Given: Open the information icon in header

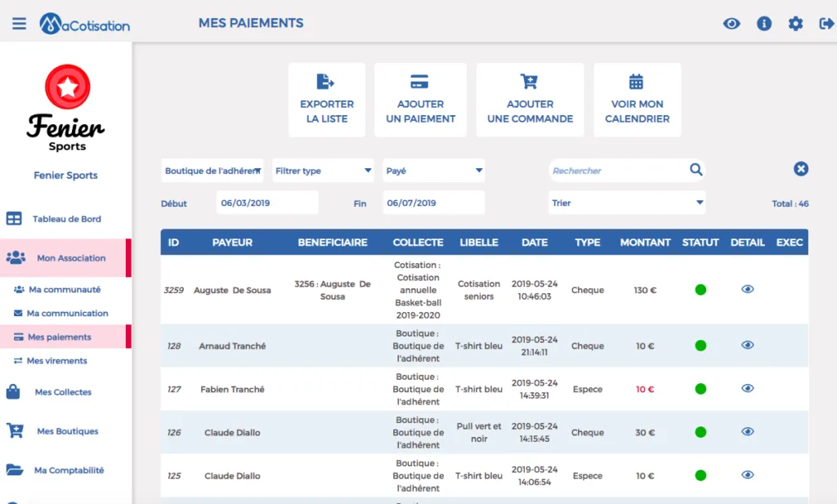Looking at the screenshot, I should 764,24.
